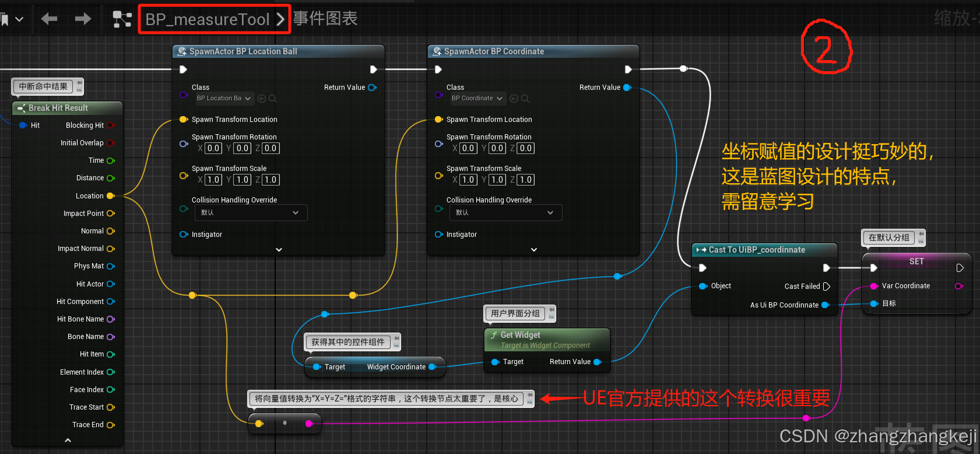Screen dimensions: 980x454
Task: Click the Distance float output pin
Action: pos(110,178)
